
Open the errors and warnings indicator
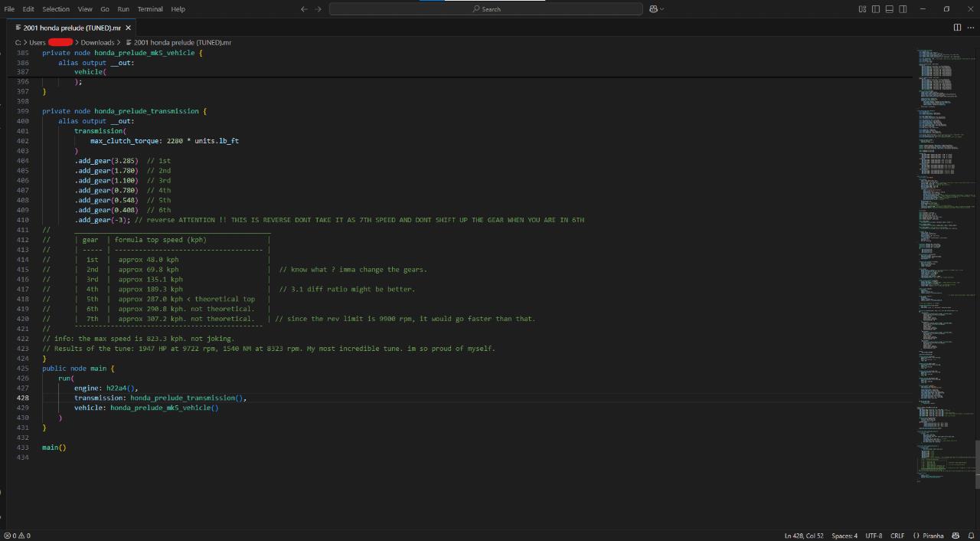18,536
